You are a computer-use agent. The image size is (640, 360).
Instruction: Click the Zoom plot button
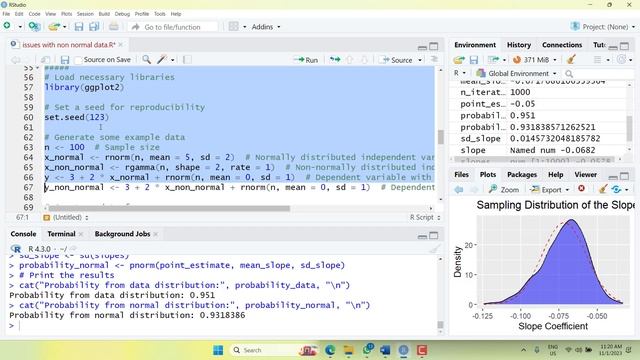click(x=504, y=189)
